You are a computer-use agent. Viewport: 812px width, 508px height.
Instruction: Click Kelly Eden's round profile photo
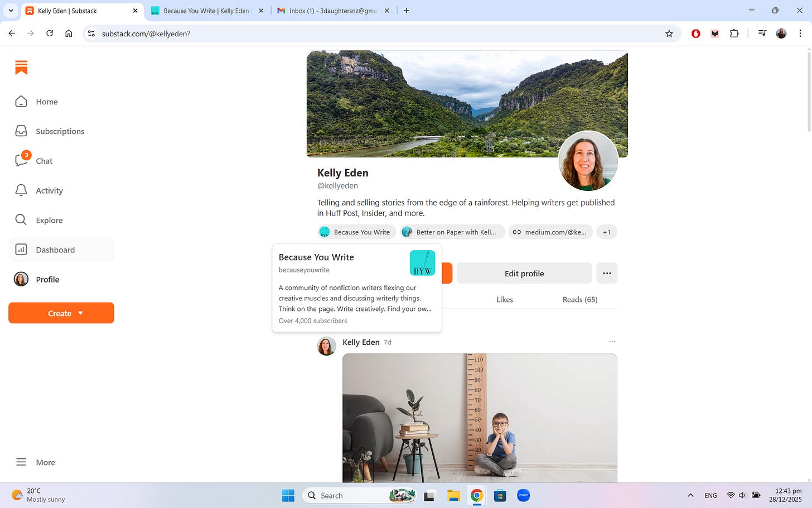click(x=588, y=161)
